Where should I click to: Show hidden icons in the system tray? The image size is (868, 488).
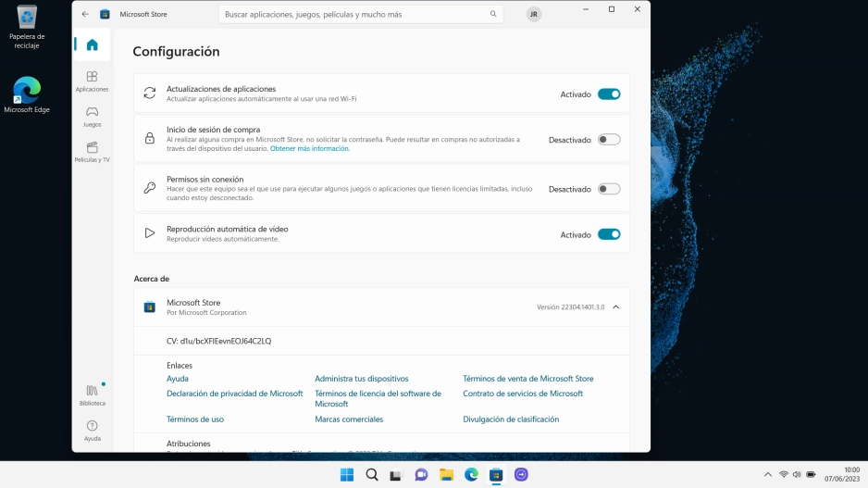[768, 475]
